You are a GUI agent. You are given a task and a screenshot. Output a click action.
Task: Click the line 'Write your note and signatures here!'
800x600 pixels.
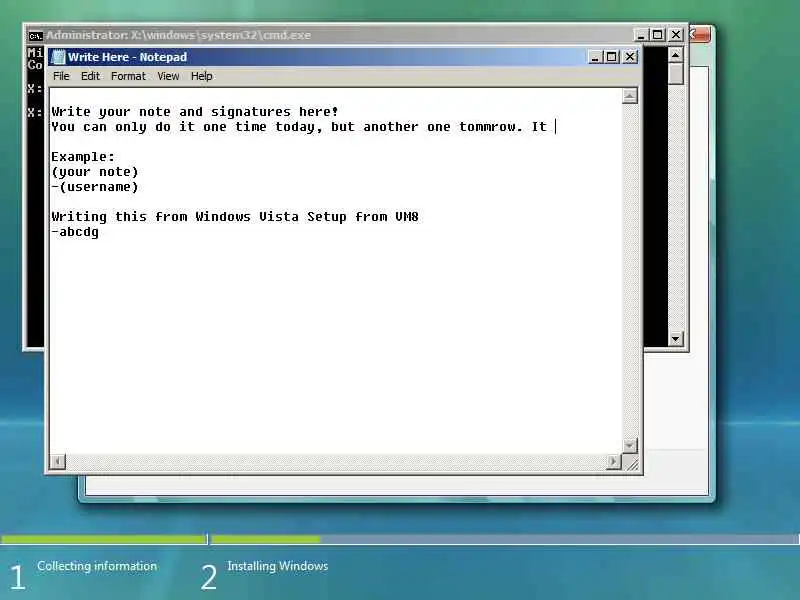pyautogui.click(x=194, y=112)
